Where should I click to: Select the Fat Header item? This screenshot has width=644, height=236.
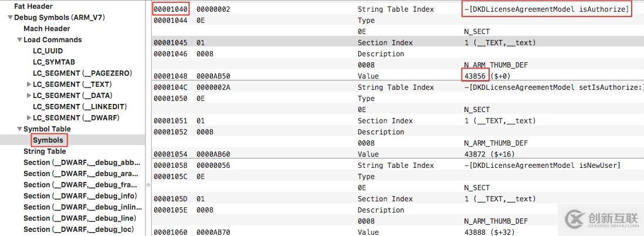click(x=33, y=6)
